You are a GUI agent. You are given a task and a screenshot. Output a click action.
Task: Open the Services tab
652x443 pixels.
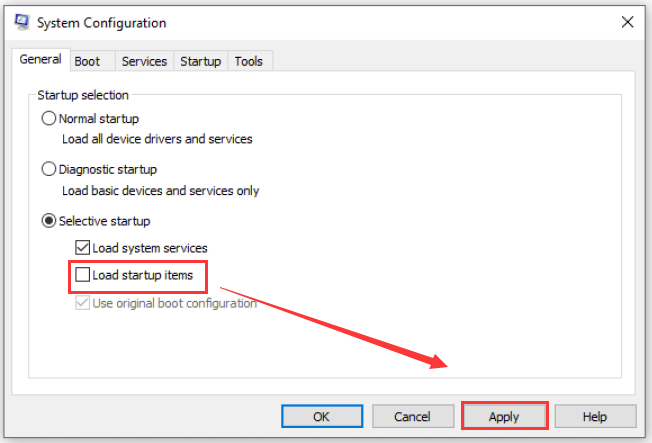[144, 62]
